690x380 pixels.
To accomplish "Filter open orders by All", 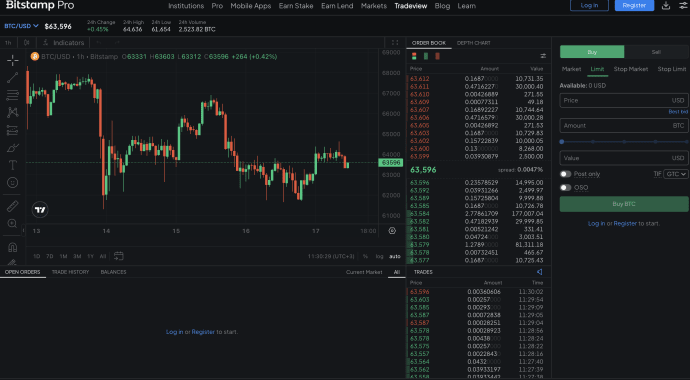I will [x=396, y=272].
